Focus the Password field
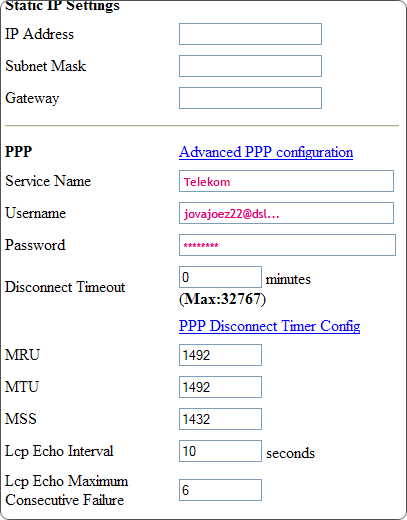Viewport: 407px width, 520px height. (287, 245)
